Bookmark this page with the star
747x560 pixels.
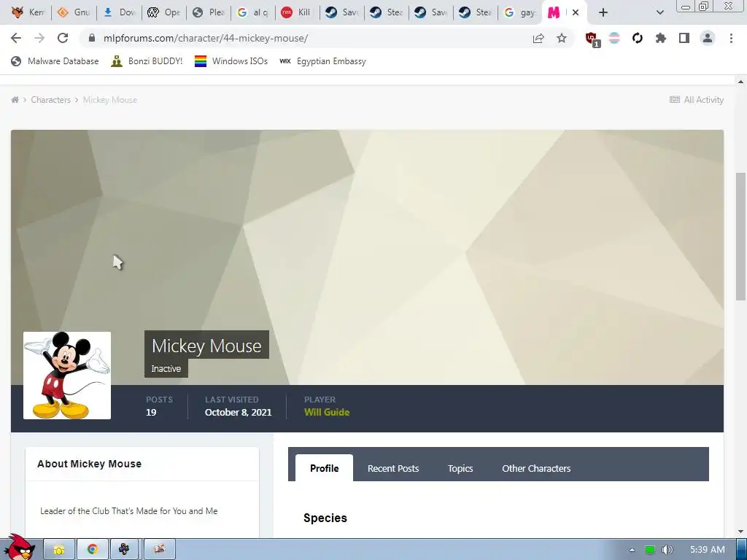tap(562, 38)
